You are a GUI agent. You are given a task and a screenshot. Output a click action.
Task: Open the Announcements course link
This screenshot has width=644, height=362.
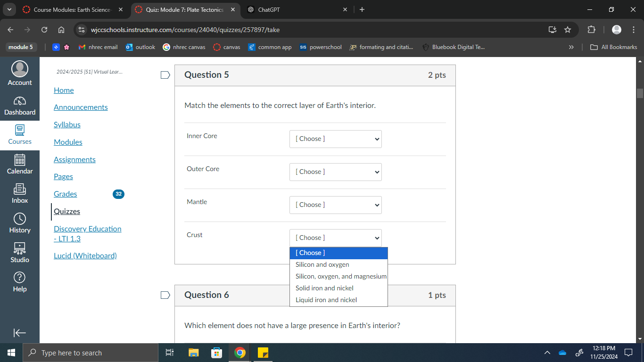(81, 107)
